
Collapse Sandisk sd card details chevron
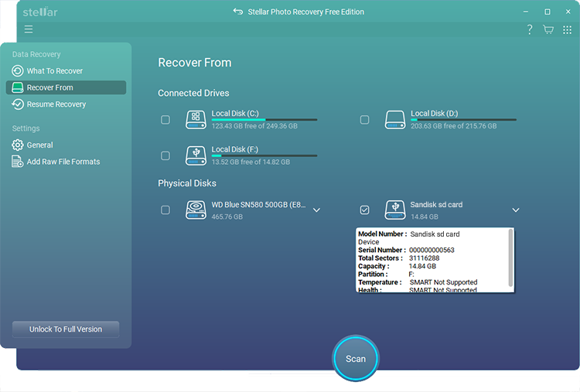click(x=516, y=210)
